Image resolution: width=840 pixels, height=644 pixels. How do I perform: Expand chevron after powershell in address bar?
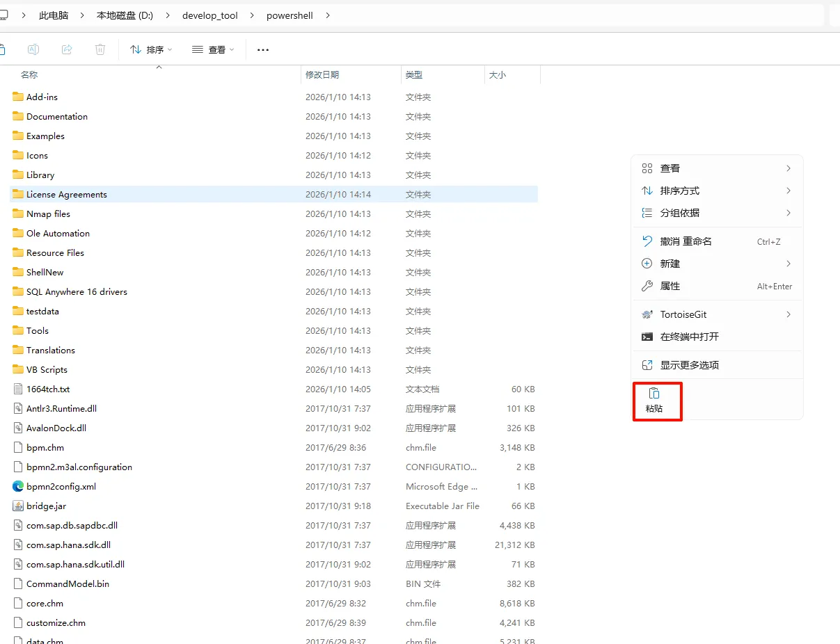[328, 15]
